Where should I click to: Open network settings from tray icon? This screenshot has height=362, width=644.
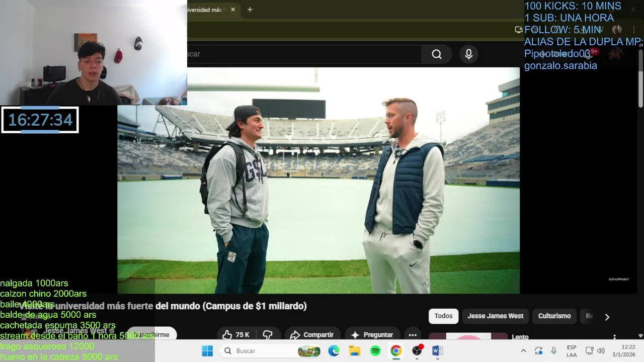590,351
